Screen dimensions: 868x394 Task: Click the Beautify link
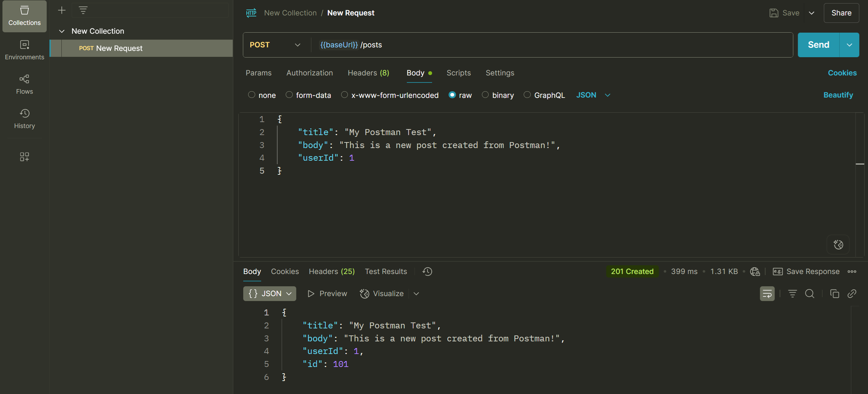pyautogui.click(x=838, y=95)
